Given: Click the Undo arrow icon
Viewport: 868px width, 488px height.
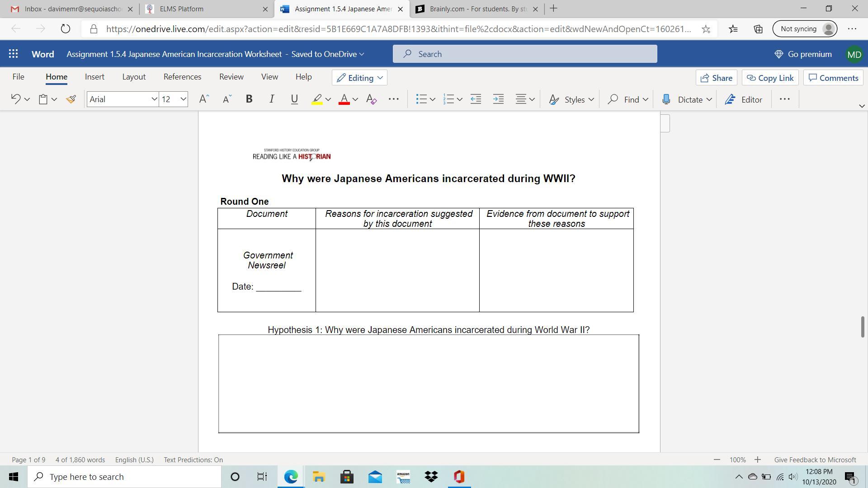Looking at the screenshot, I should [15, 99].
